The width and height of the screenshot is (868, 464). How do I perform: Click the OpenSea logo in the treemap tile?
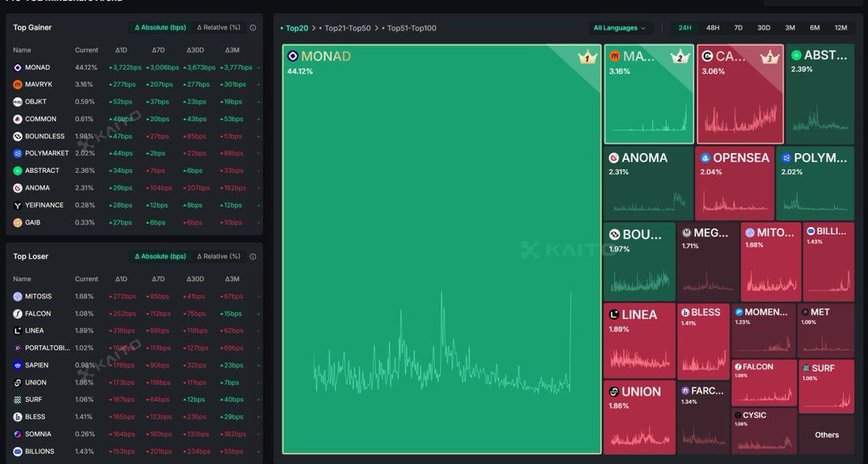click(x=705, y=158)
